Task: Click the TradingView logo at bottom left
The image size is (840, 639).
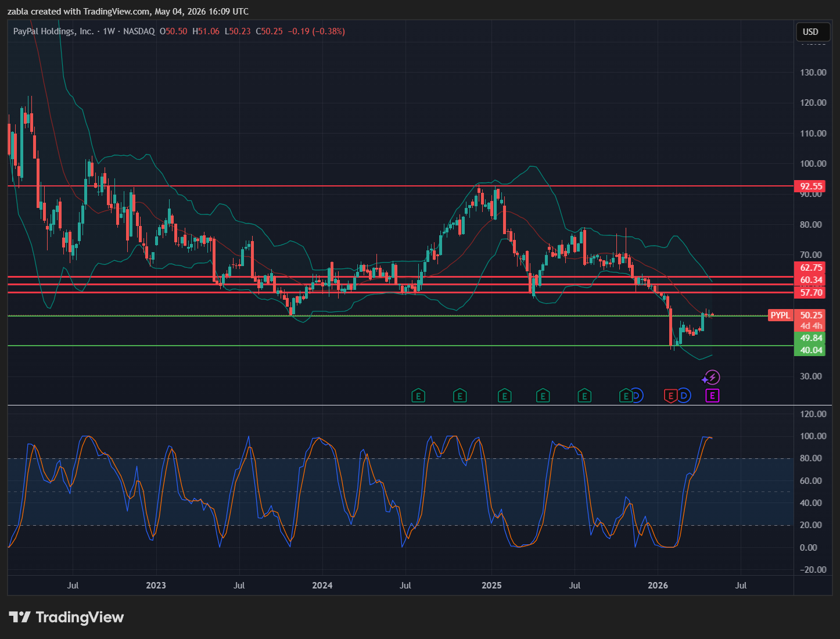Action: 66,617
